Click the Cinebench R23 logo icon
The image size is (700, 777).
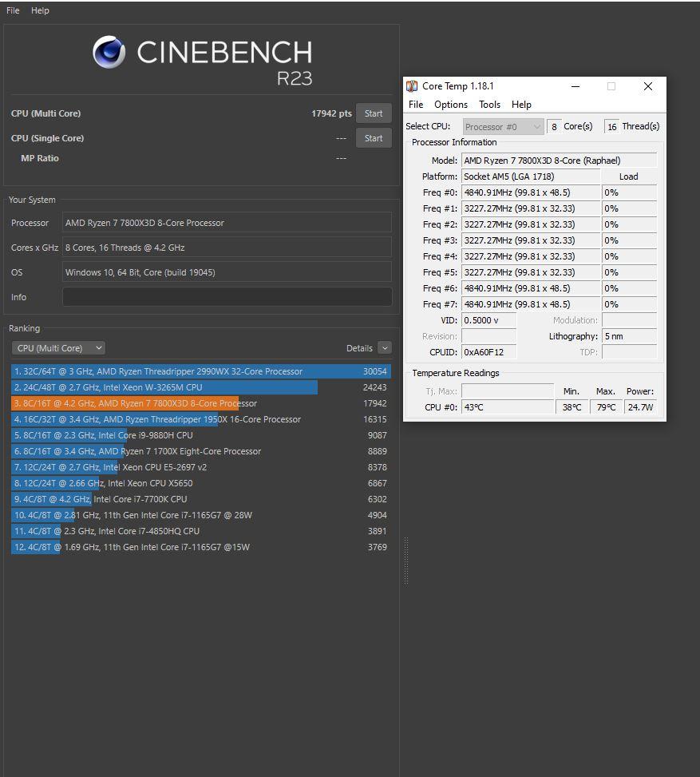click(x=109, y=53)
